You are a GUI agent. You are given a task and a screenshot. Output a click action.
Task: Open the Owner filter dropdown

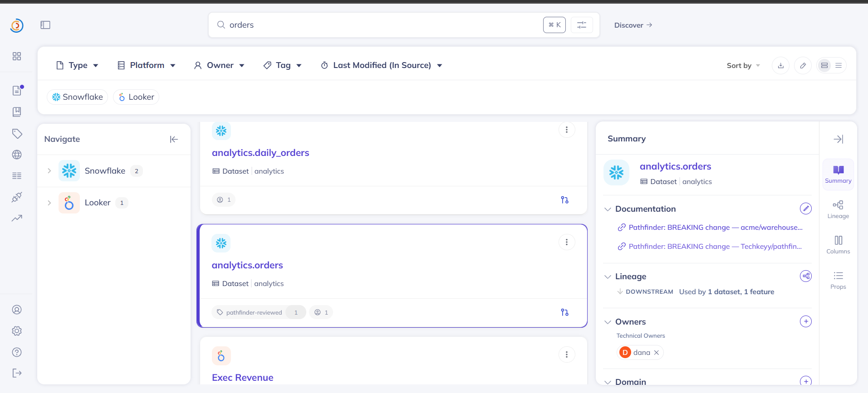click(x=220, y=65)
